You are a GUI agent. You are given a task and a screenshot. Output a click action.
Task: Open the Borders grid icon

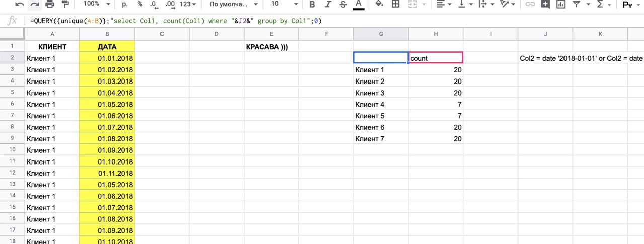coord(396,4)
